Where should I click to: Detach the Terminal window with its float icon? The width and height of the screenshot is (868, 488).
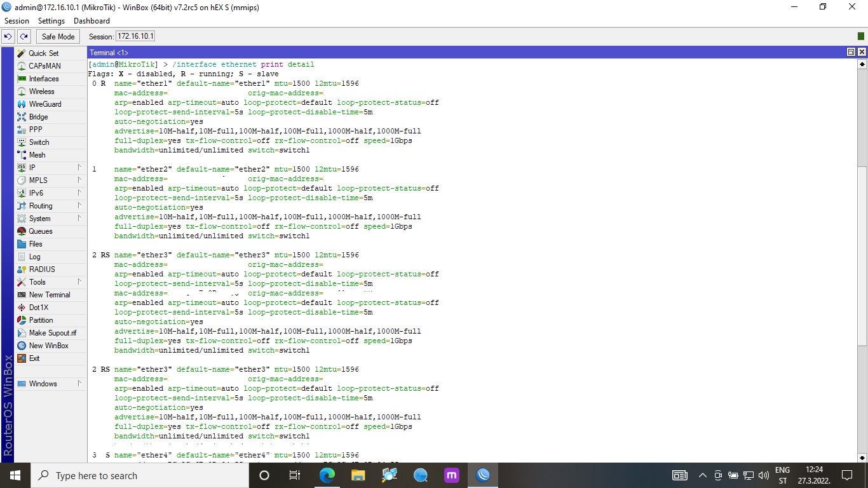[x=851, y=52]
